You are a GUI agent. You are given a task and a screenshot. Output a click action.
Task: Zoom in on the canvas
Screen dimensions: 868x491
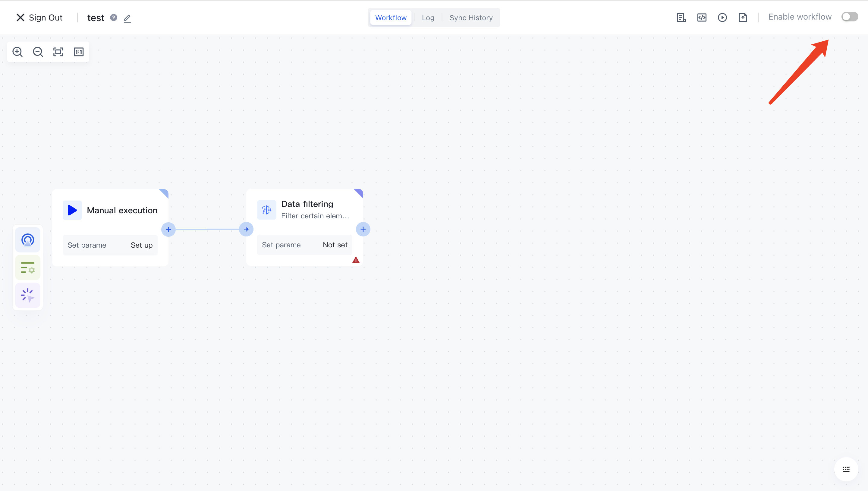tap(17, 52)
